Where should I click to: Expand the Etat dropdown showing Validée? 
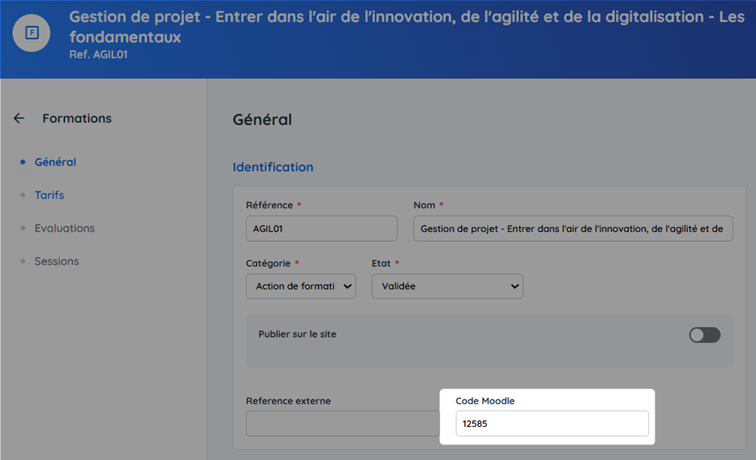(x=446, y=286)
